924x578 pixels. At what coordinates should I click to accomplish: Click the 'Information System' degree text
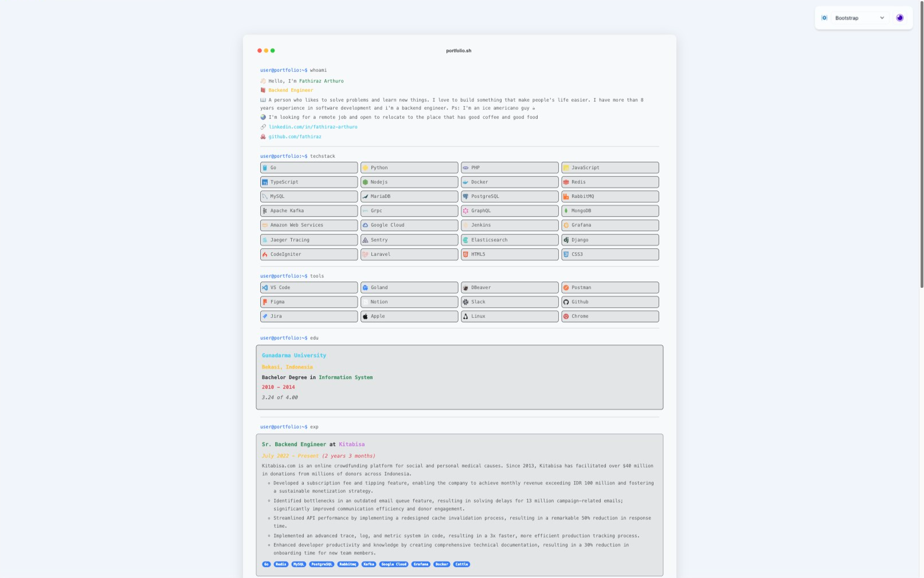pos(346,377)
